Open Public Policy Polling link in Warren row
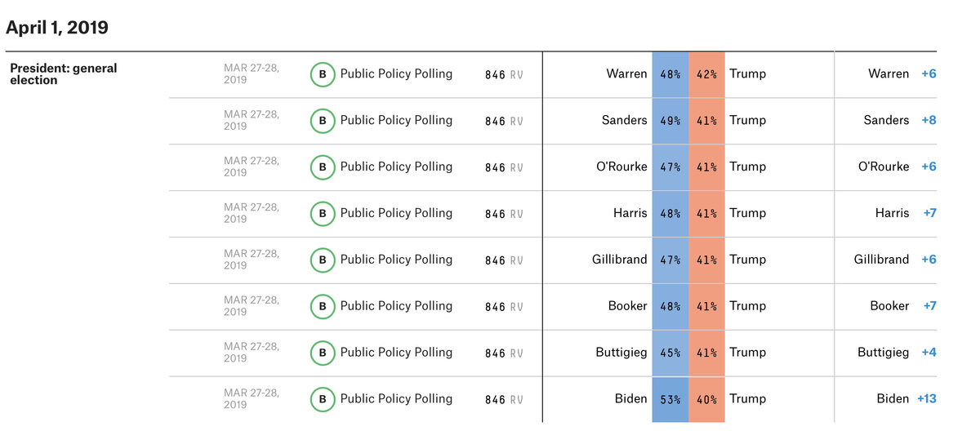 point(396,73)
